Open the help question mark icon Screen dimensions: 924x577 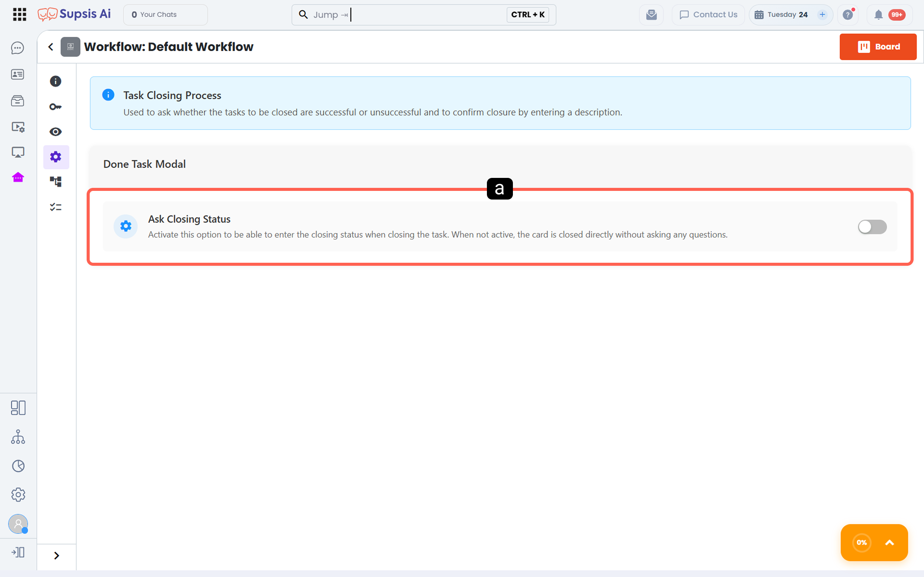coord(848,15)
